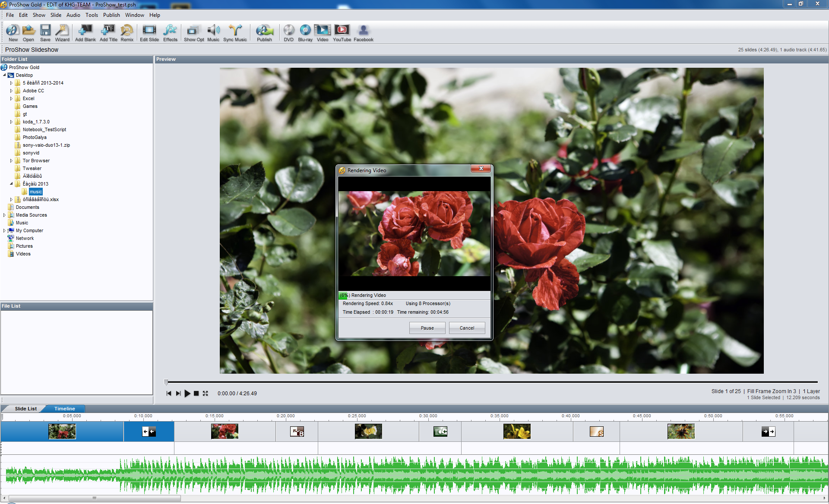Click the Effects toolbar icon
This screenshot has height=504, width=829.
coord(170,33)
